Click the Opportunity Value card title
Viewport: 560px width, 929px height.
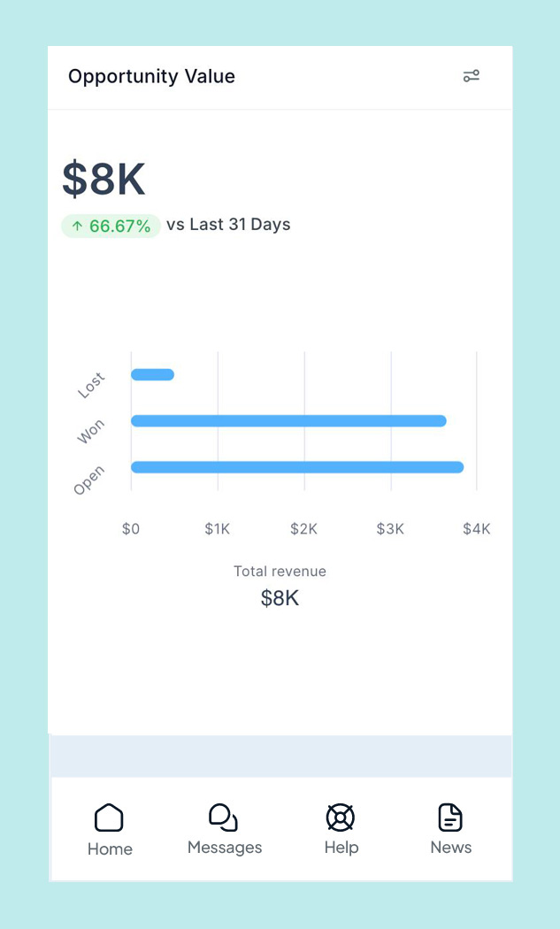tap(151, 76)
